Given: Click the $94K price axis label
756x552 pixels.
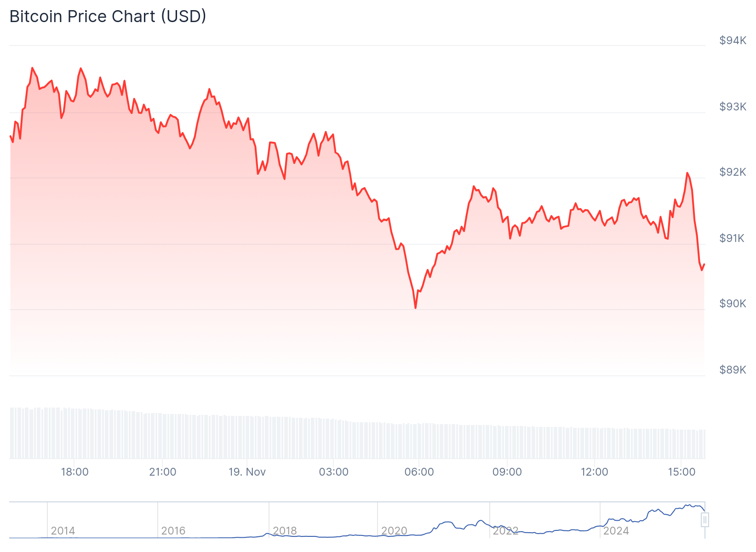Looking at the screenshot, I should (733, 40).
